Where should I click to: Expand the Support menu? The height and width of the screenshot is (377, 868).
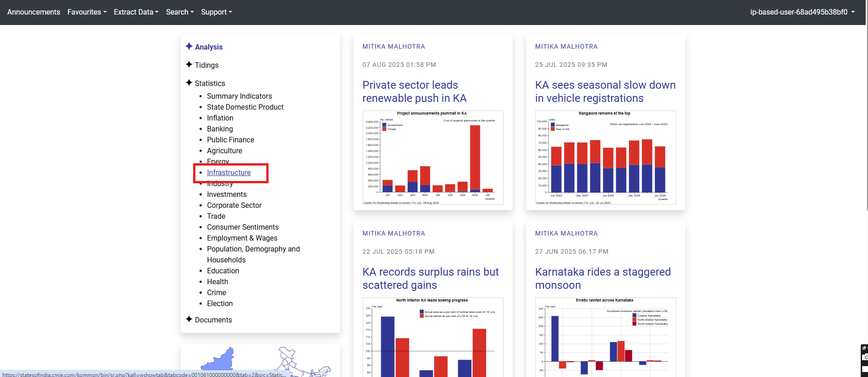click(x=216, y=12)
